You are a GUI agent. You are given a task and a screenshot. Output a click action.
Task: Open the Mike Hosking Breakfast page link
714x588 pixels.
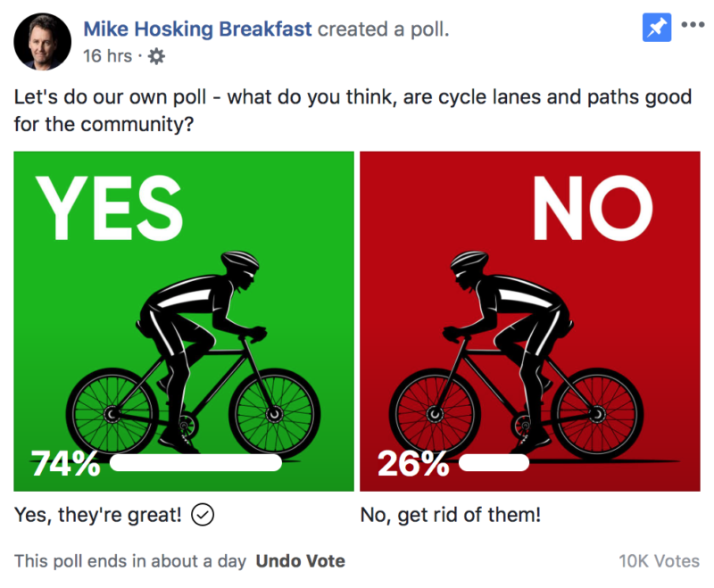point(197,29)
